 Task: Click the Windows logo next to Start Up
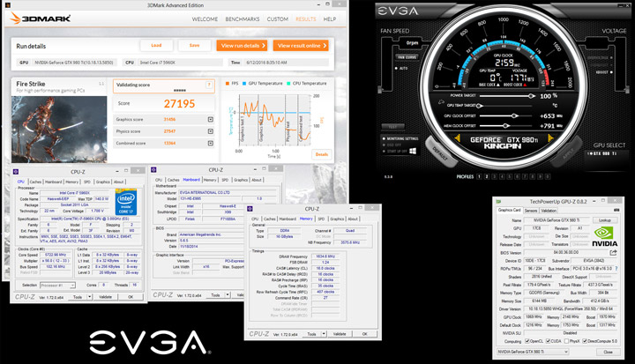coord(413,151)
